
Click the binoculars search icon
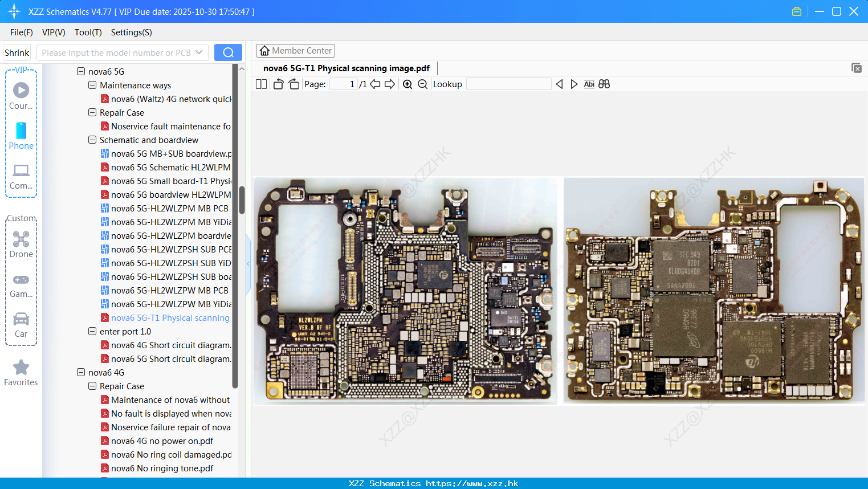(x=604, y=84)
